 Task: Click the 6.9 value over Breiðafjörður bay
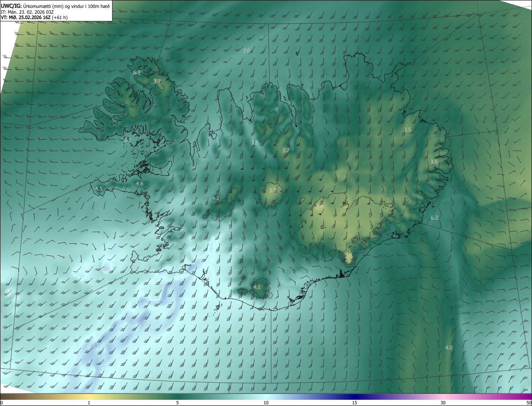[x=128, y=139]
